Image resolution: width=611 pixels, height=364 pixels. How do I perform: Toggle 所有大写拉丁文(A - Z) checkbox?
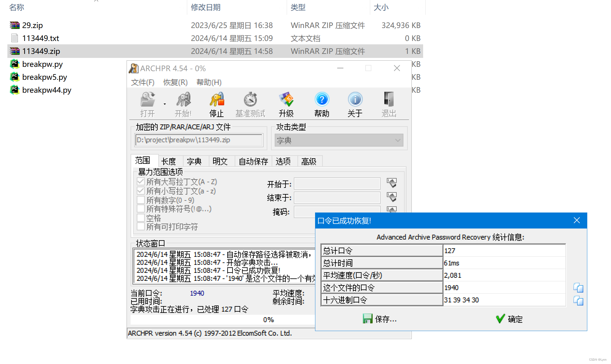coord(141,181)
